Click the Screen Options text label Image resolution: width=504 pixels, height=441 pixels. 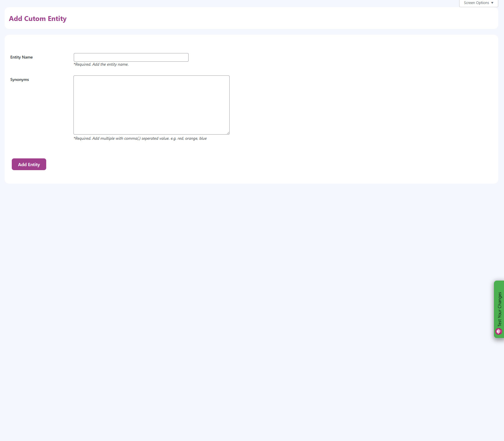[476, 3]
